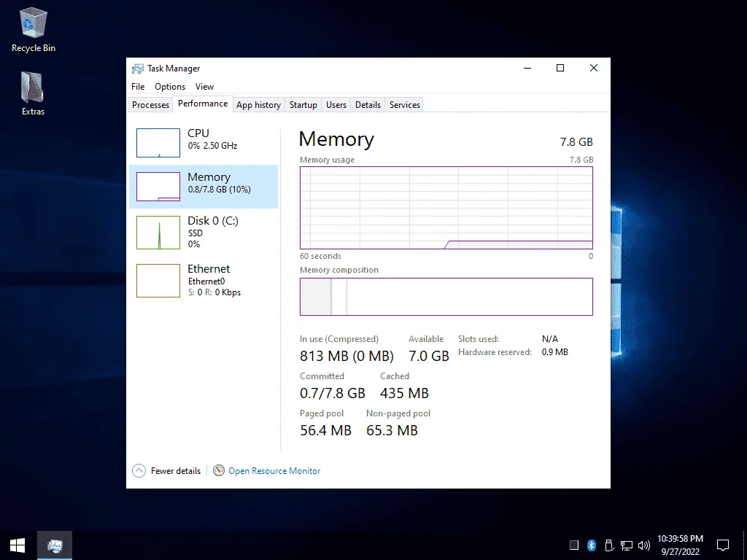This screenshot has width=747, height=560.
Task: Open the volume speaker tray icon
Action: (x=644, y=545)
